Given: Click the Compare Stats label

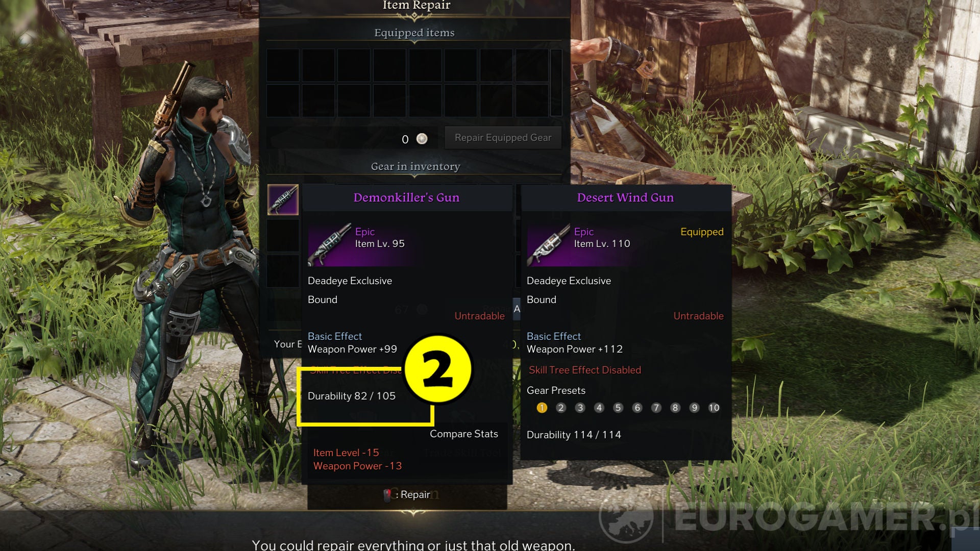Looking at the screenshot, I should (463, 434).
